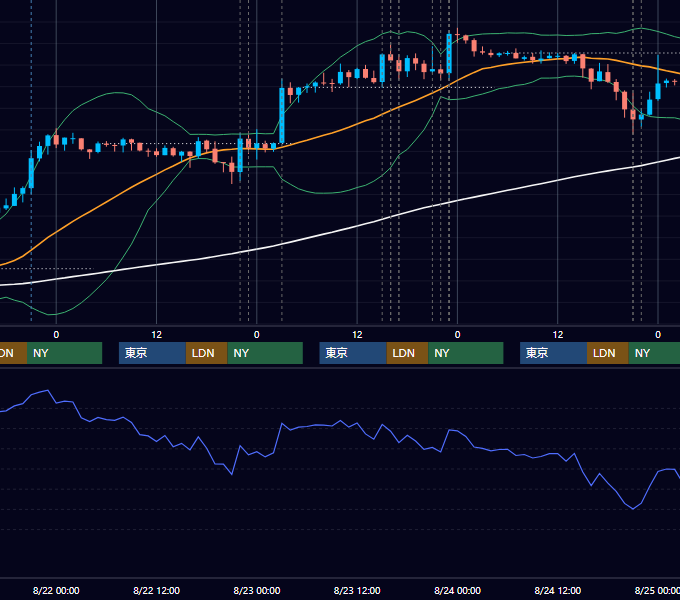Select the NY session block spanning 8/25 00:00
Screen dimensions: 680x600
pos(654,353)
